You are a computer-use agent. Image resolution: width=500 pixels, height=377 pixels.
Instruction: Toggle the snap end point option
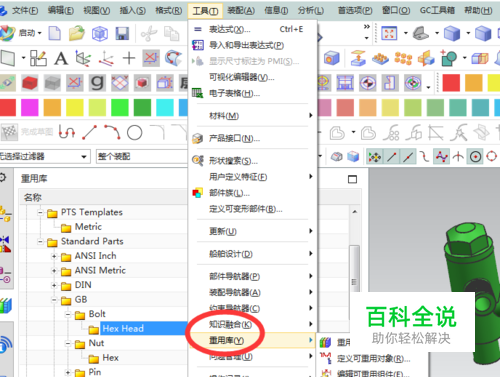point(392,156)
